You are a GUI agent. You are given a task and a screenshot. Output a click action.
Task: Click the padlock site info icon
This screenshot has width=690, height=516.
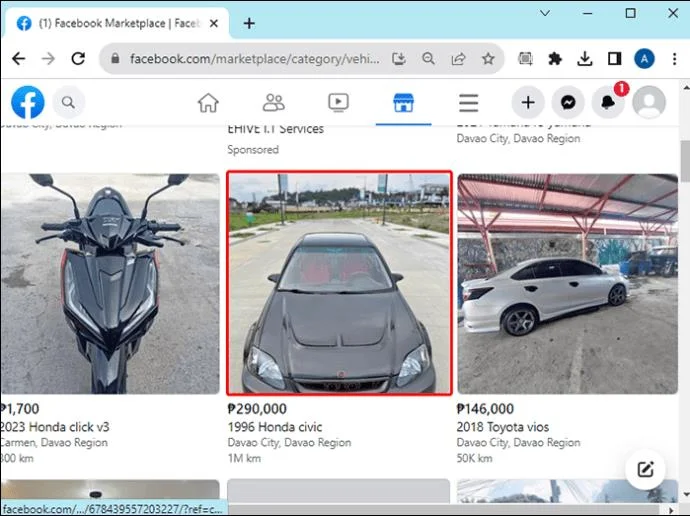click(115, 59)
